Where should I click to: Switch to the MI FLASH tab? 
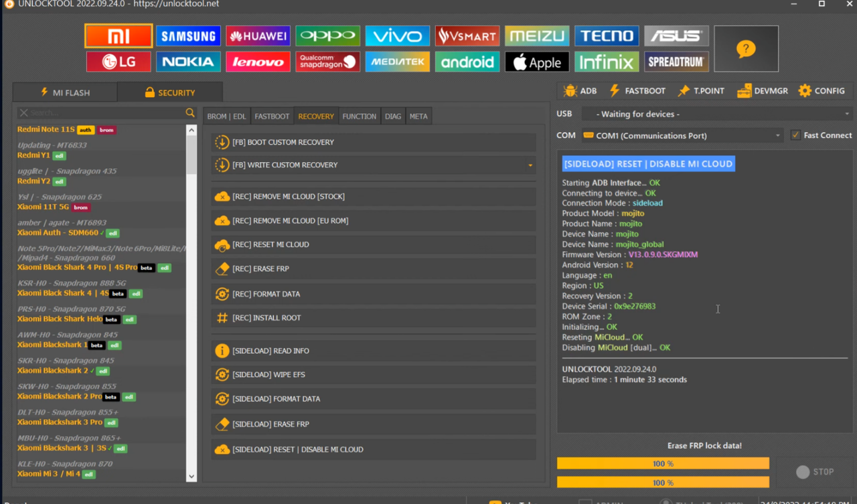[65, 92]
